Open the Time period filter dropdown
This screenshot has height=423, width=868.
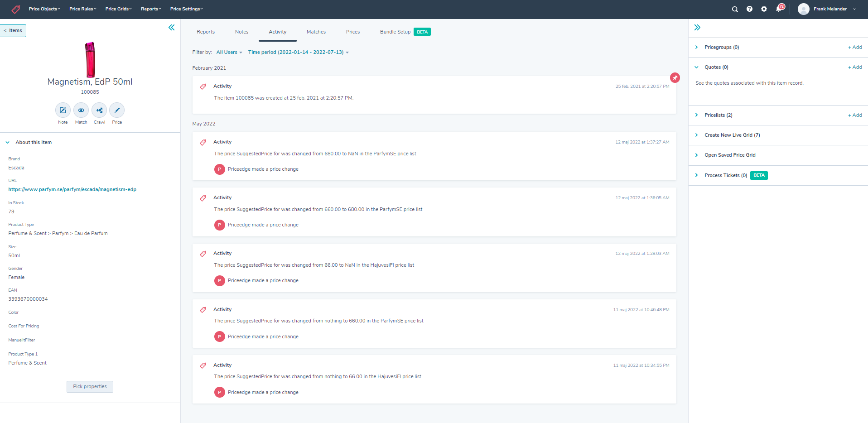point(299,53)
